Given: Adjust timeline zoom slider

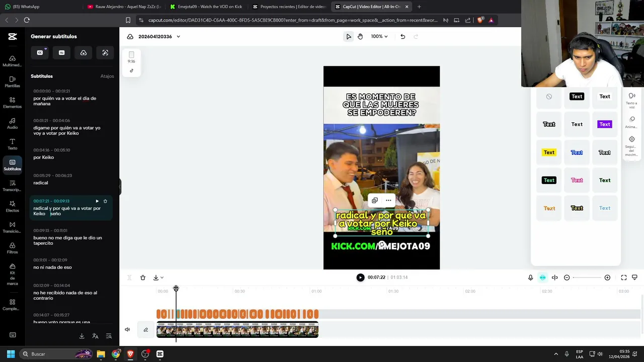Looking at the screenshot, I should [587, 278].
